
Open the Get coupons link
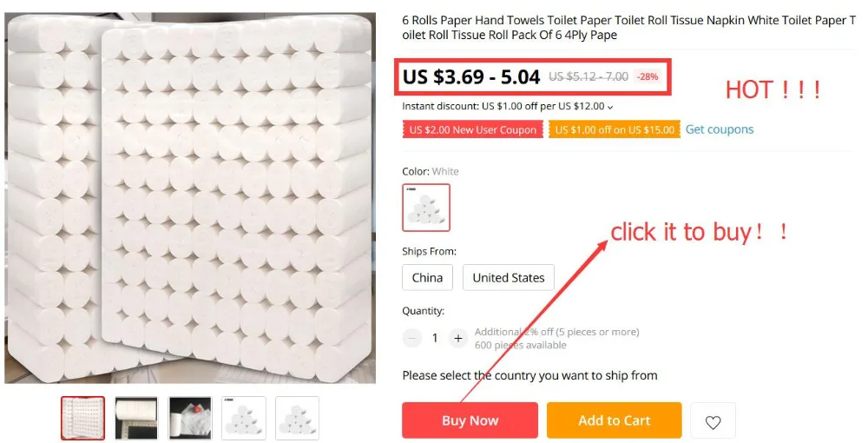click(x=719, y=129)
